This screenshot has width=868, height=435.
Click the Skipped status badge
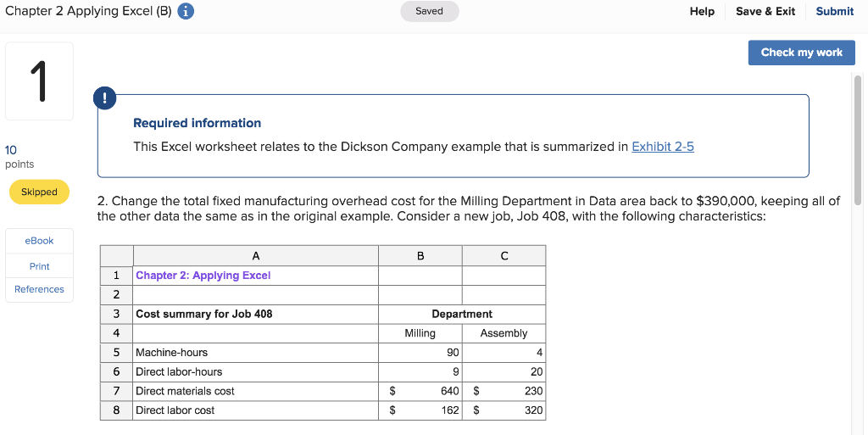[39, 192]
